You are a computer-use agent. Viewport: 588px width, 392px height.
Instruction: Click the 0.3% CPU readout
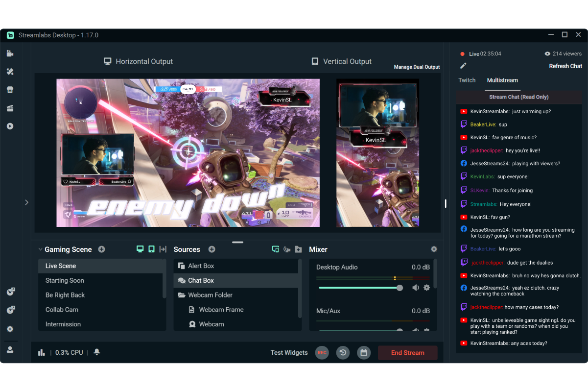coord(69,353)
